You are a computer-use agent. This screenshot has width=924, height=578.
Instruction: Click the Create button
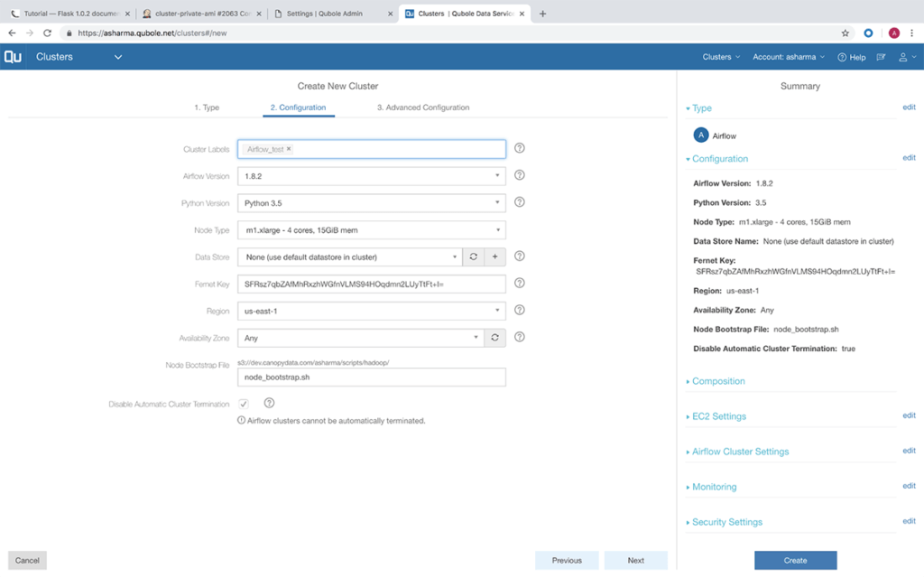(x=795, y=560)
